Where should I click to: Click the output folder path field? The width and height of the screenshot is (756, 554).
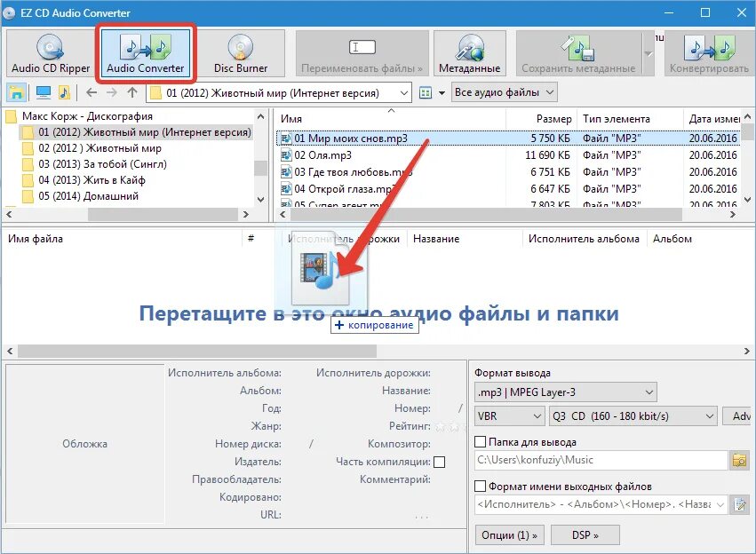[x=601, y=460]
